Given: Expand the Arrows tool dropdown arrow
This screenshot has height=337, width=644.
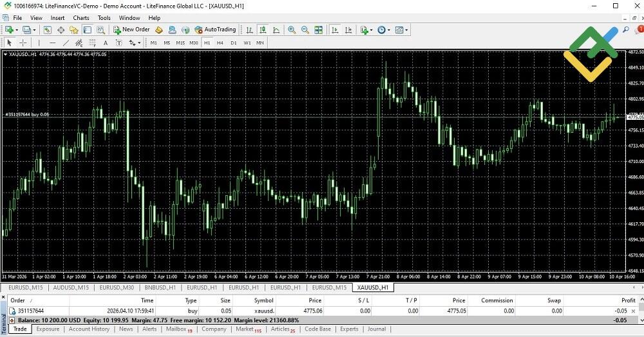Looking at the screenshot, I should click(139, 43).
